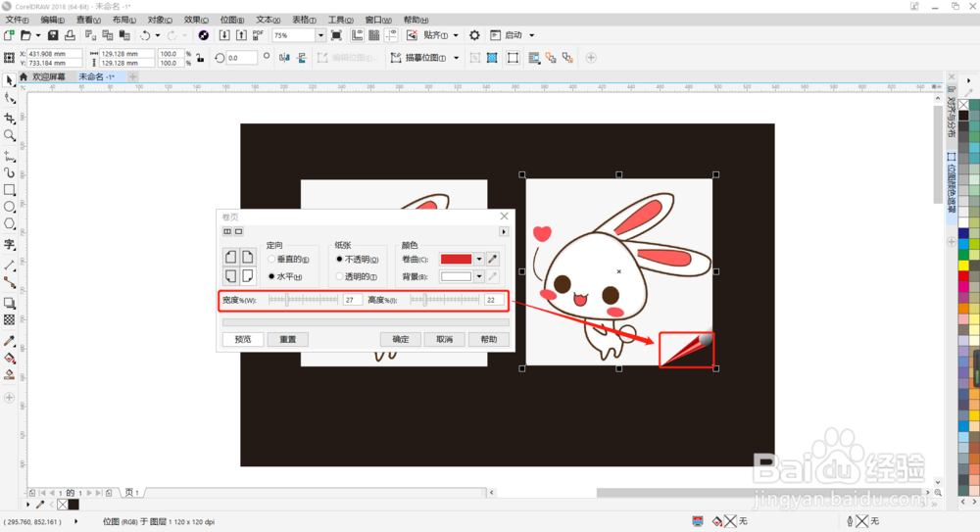Open the 卷曲 color dropdown
980x532 pixels.
click(479, 259)
